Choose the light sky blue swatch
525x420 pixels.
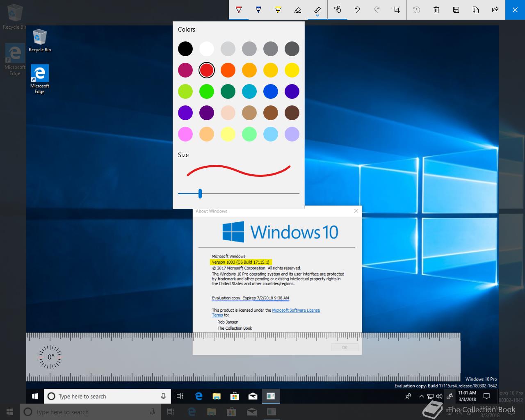(x=271, y=134)
